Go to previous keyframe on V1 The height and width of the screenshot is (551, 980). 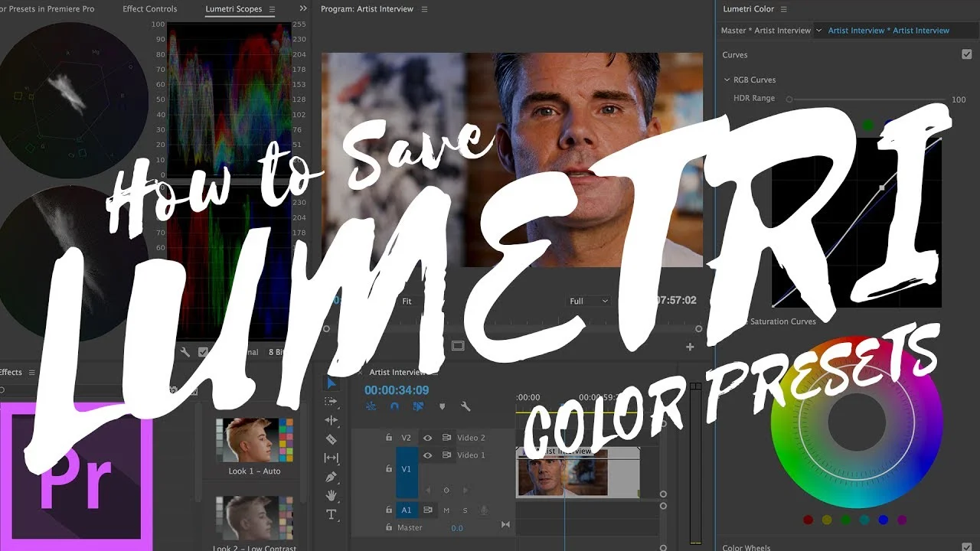[x=427, y=490]
